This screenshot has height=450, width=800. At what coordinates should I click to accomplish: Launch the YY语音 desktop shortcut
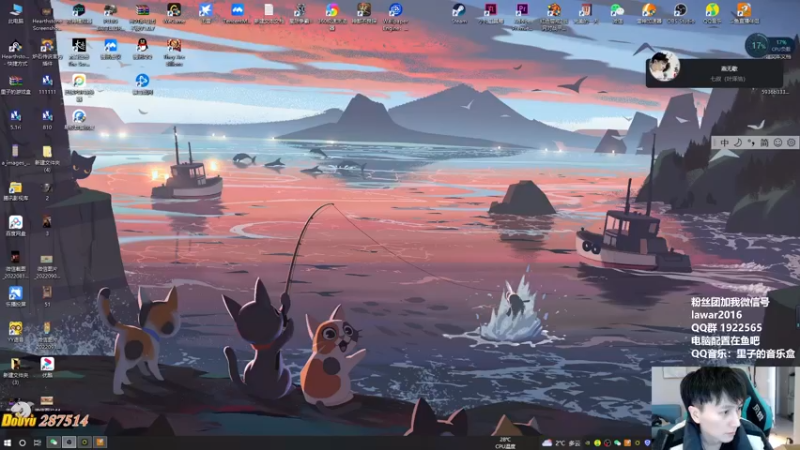[15, 332]
